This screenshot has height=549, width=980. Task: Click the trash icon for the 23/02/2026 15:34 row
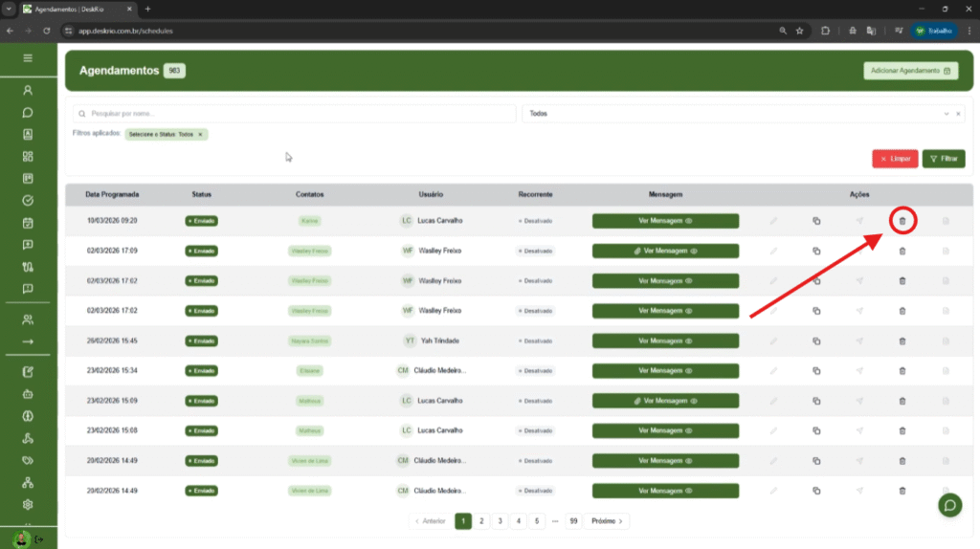click(902, 370)
